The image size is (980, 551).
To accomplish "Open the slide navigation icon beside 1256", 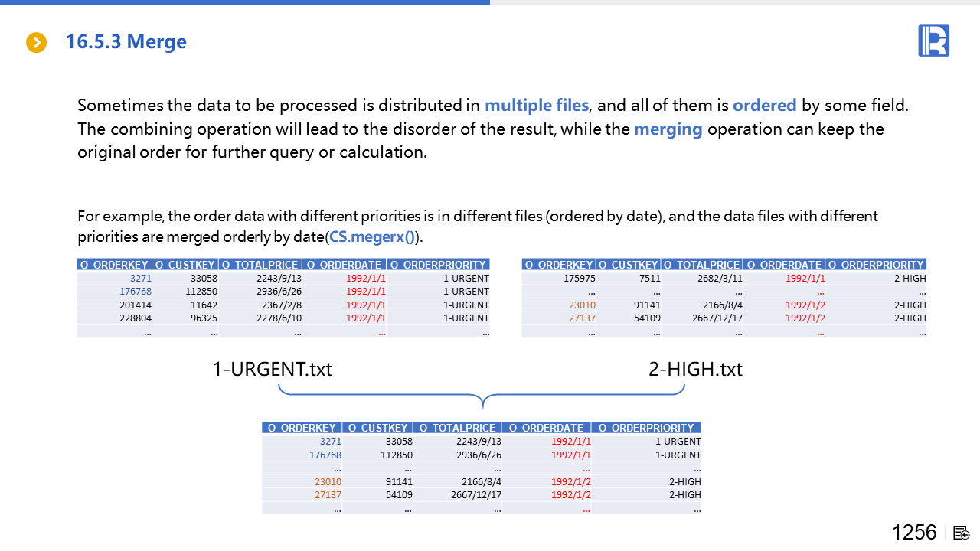I will click(x=962, y=533).
